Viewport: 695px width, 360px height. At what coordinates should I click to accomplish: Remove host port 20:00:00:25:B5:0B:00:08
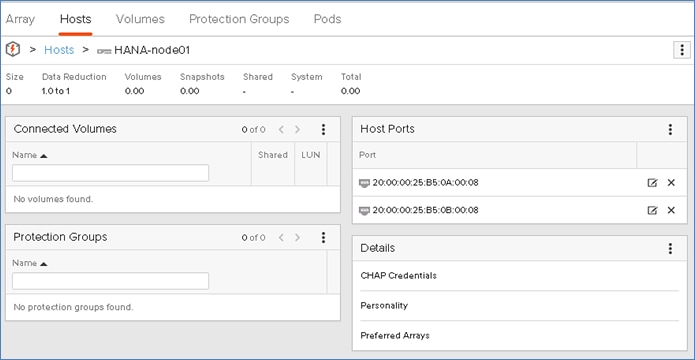[x=671, y=210]
